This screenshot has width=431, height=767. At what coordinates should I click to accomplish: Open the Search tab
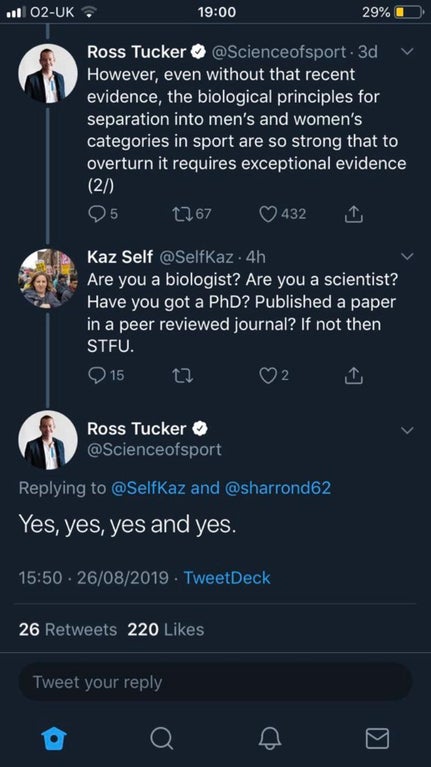pos(161,738)
